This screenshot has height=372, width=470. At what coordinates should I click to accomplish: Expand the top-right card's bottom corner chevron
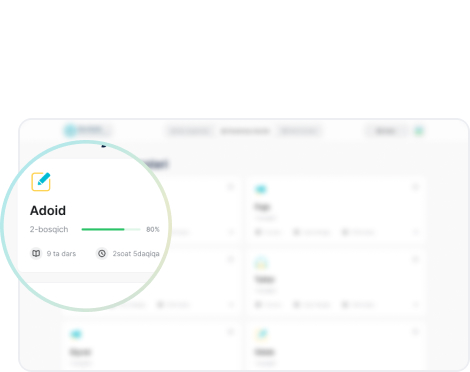click(x=415, y=232)
